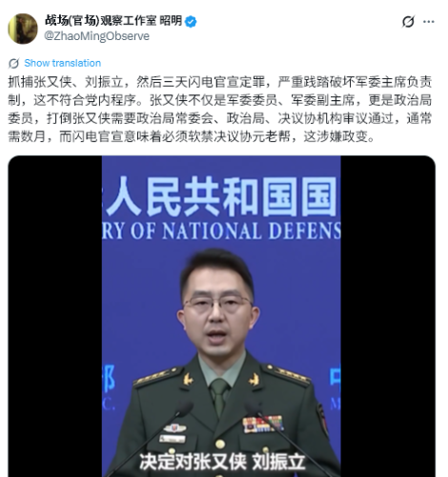Click the final text line ending 这涉嫌政变

pyautogui.click(x=192, y=136)
